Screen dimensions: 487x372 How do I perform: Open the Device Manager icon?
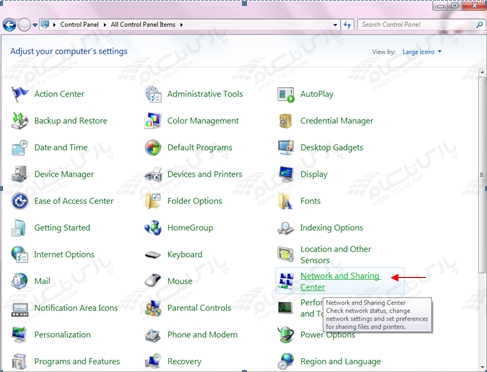[20, 174]
